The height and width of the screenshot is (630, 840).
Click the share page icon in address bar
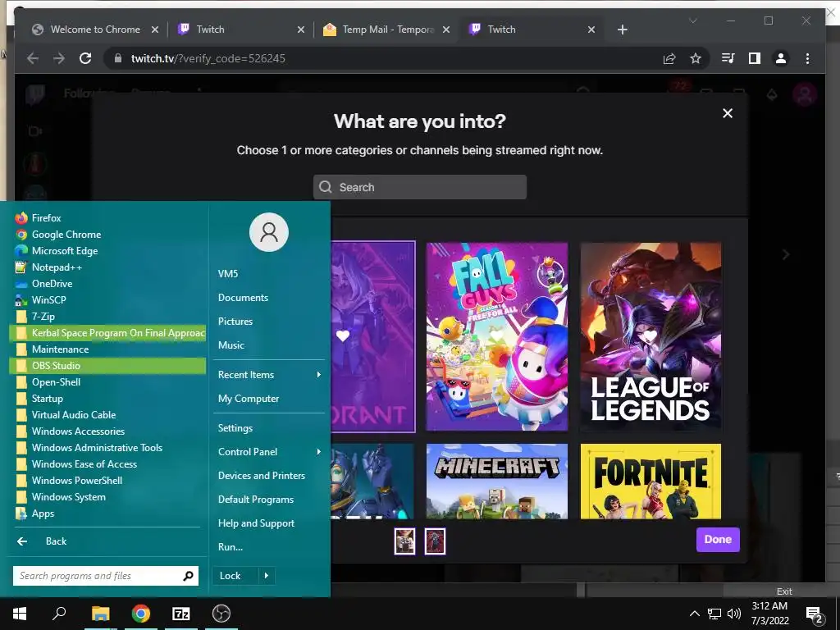669,58
